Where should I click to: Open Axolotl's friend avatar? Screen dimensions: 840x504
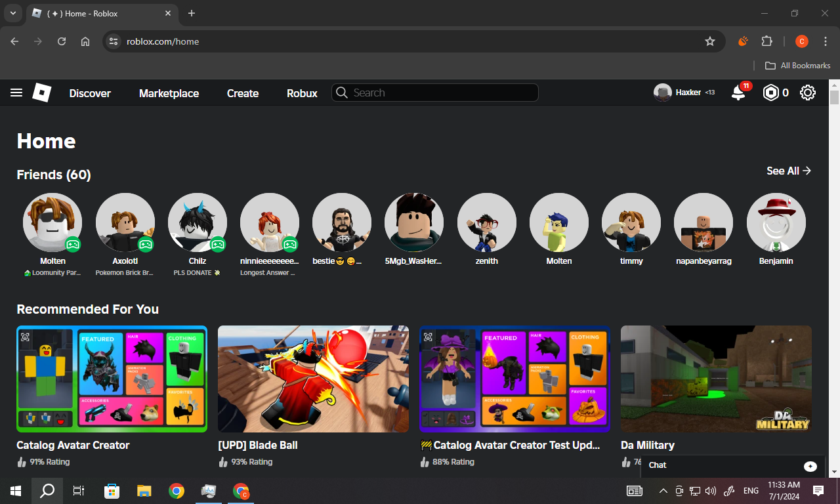(125, 222)
